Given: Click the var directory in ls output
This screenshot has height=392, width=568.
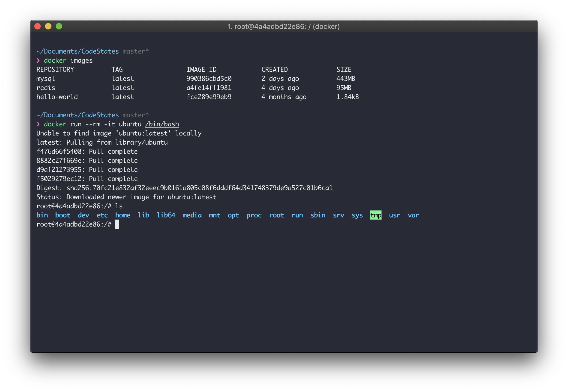Looking at the screenshot, I should click(413, 215).
